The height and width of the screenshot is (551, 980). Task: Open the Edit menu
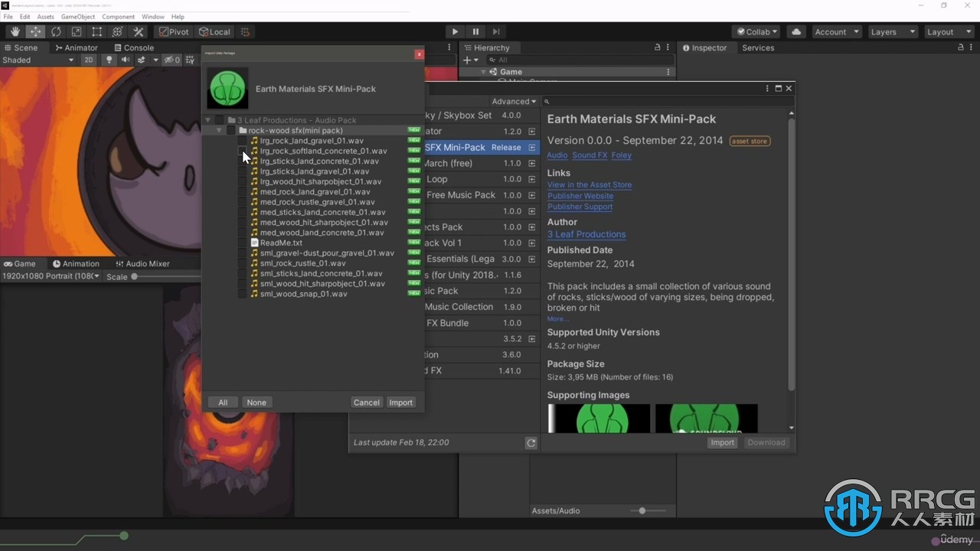click(25, 16)
